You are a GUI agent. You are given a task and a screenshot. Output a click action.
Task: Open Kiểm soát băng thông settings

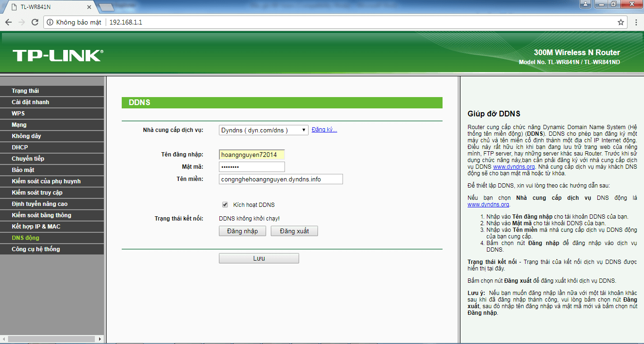(42, 215)
